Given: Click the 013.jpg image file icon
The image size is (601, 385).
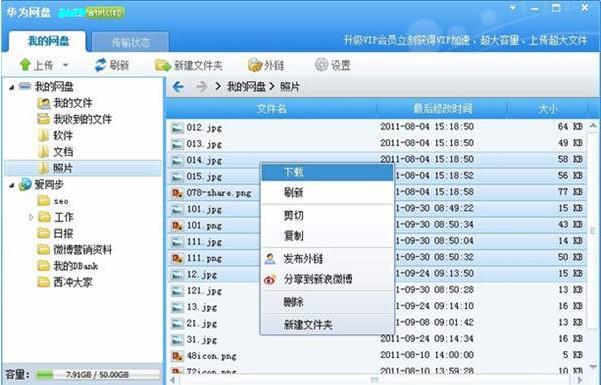Looking at the screenshot, I should pyautogui.click(x=177, y=144).
